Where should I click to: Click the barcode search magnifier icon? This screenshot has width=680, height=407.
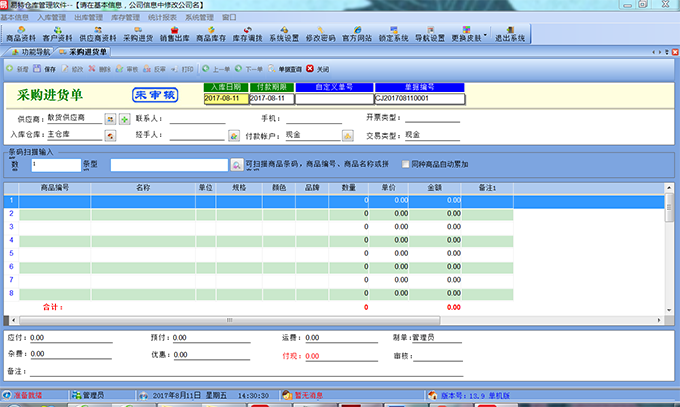pos(236,165)
